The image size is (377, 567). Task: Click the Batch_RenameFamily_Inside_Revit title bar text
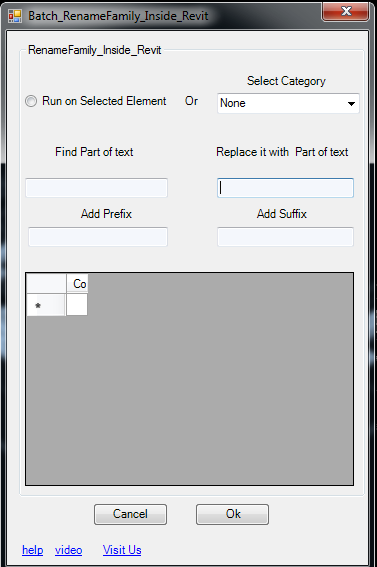(118, 16)
